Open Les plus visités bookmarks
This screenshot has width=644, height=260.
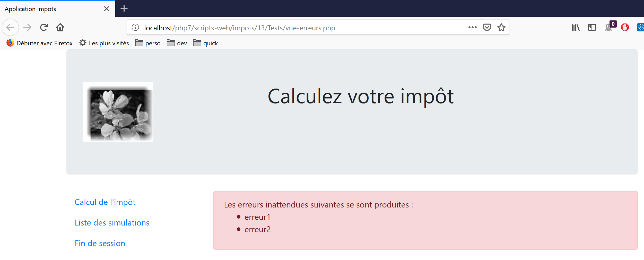[x=104, y=43]
